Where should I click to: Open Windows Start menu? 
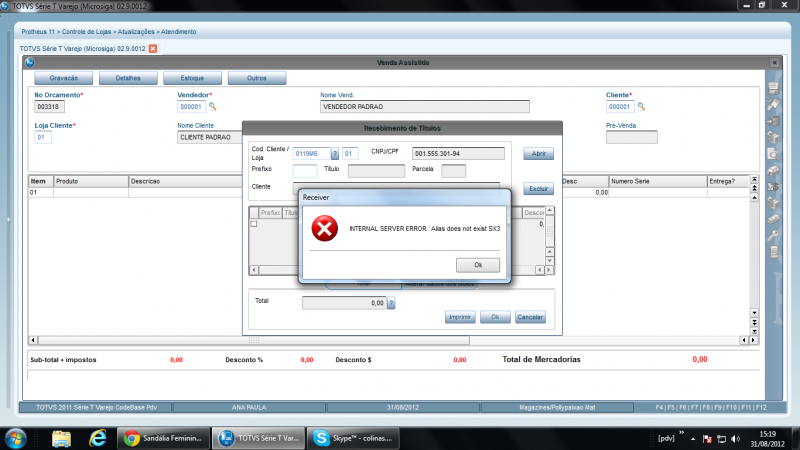[16, 438]
